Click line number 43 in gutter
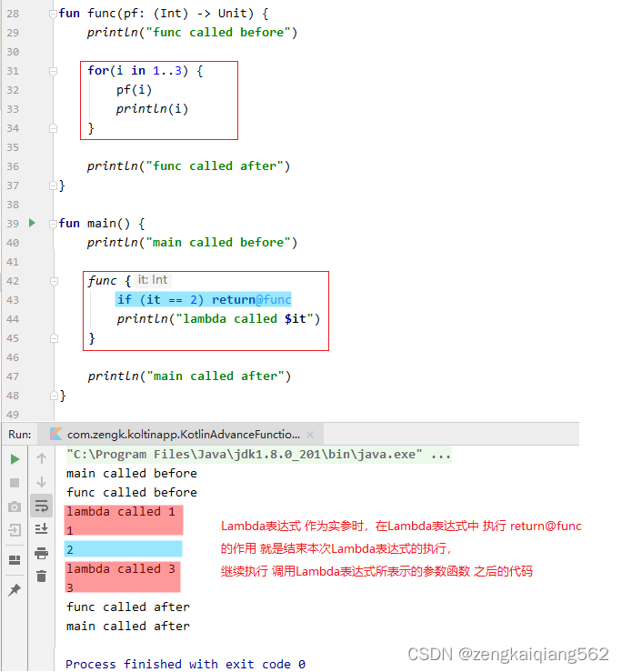Image resolution: width=622 pixels, height=672 pixels. (x=13, y=300)
